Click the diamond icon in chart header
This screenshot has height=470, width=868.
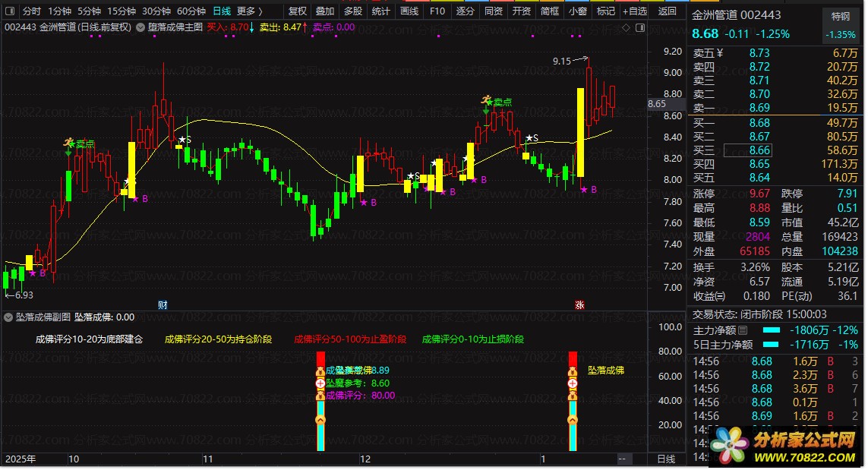coord(626,27)
